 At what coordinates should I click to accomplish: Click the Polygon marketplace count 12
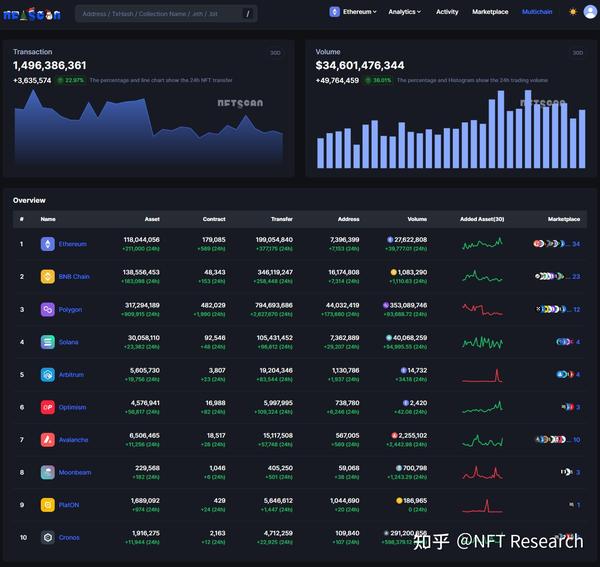click(x=577, y=309)
